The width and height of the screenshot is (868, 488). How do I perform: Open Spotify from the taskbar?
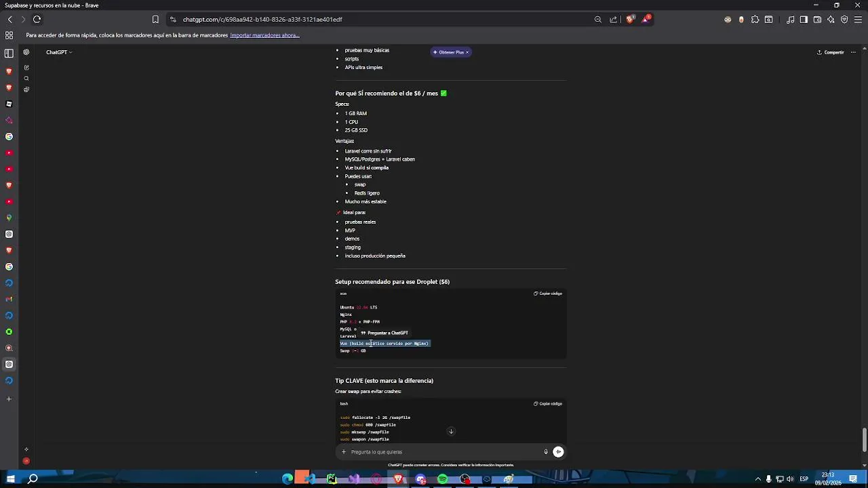(442, 479)
